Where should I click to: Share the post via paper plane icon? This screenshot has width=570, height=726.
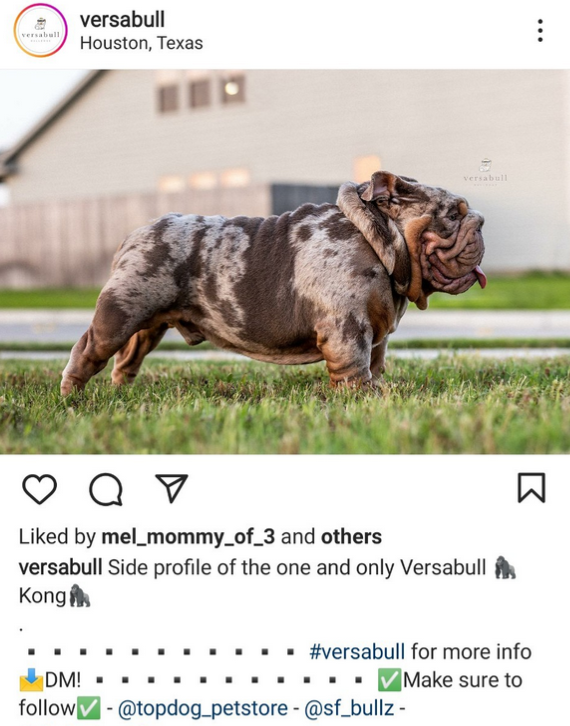(x=171, y=488)
